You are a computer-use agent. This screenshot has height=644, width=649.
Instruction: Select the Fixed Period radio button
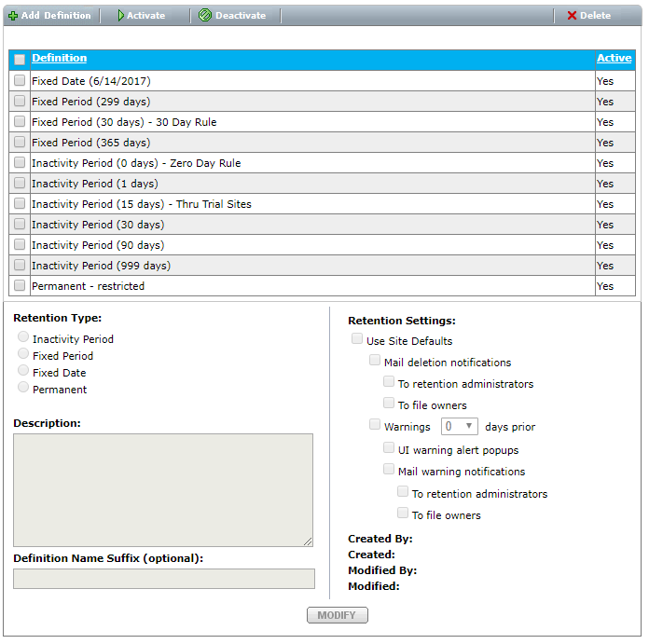[x=23, y=354]
